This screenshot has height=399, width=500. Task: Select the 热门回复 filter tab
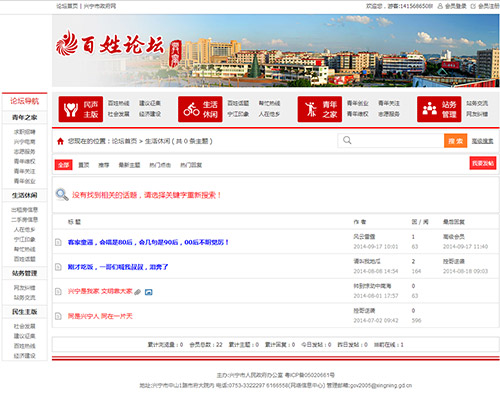(191, 165)
